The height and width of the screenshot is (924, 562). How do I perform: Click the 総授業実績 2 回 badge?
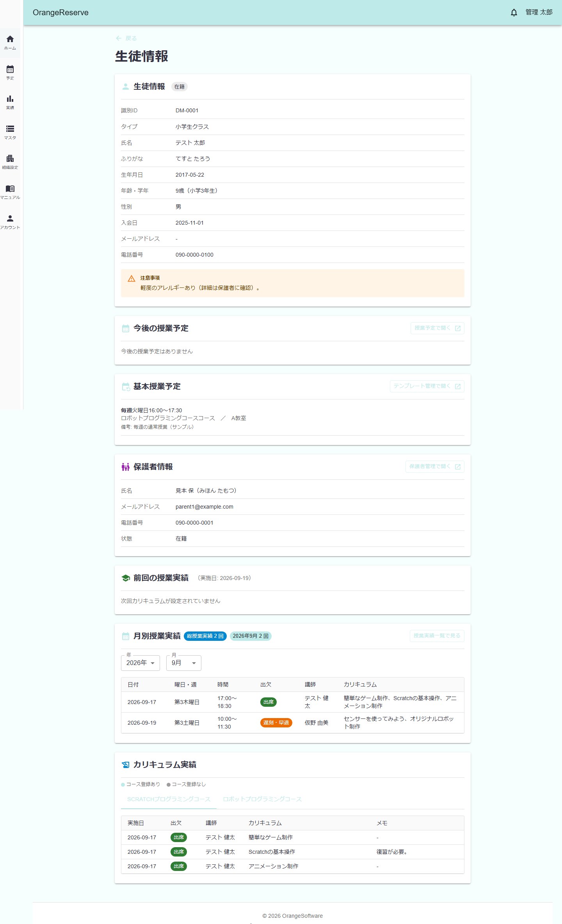coord(205,636)
